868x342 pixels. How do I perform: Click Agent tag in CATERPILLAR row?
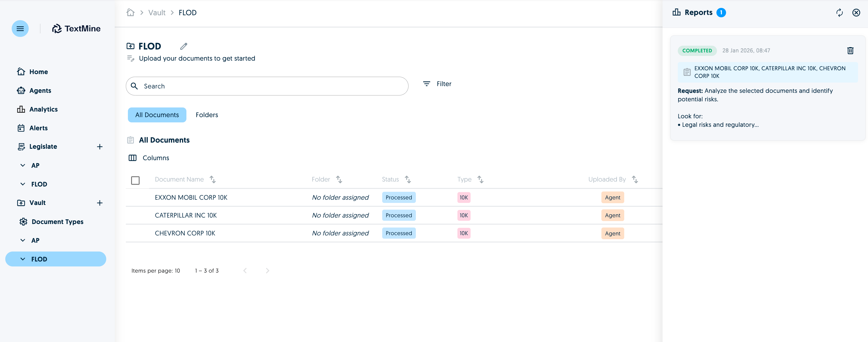[612, 216]
